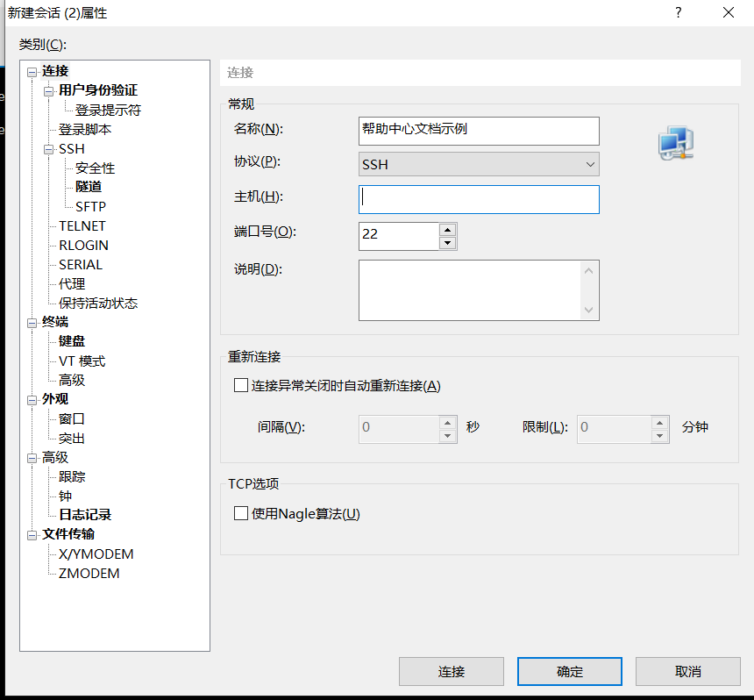Click inside the 主机 host input field
The height and width of the screenshot is (700, 754).
[478, 199]
